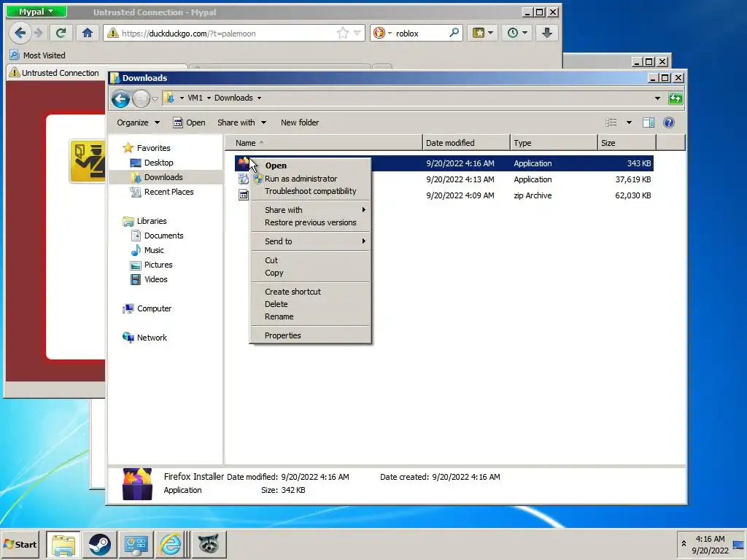
Task: Open Explorer's help icon
Action: pos(669,122)
